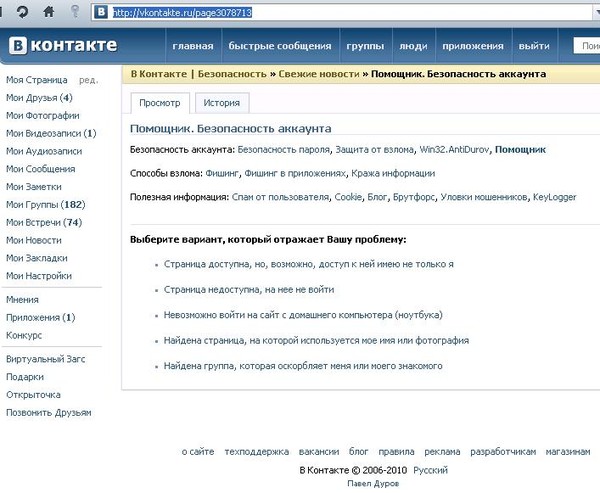600x493 pixels.
Task: Choose Невозможно войти с домашнего компьютера
Action: [x=303, y=315]
